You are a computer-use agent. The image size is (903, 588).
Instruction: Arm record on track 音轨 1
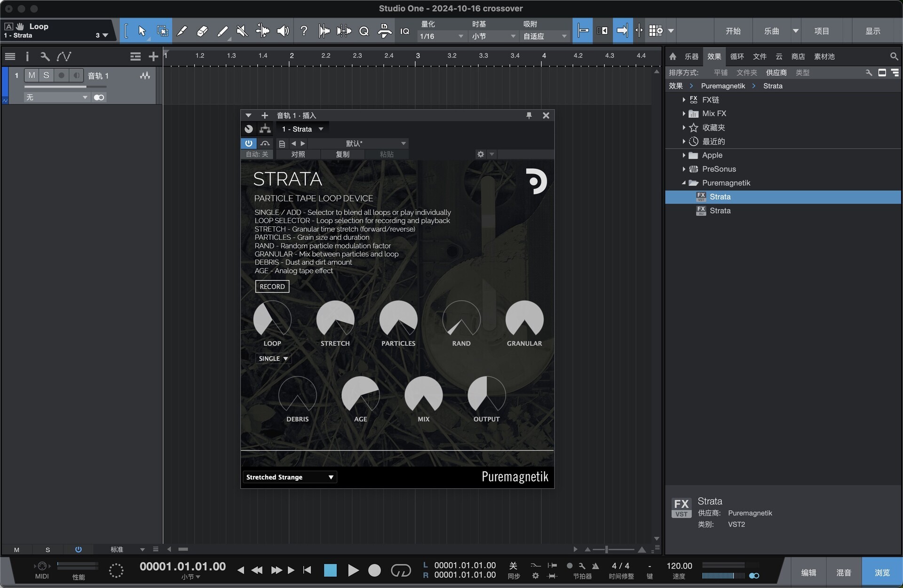click(x=61, y=75)
